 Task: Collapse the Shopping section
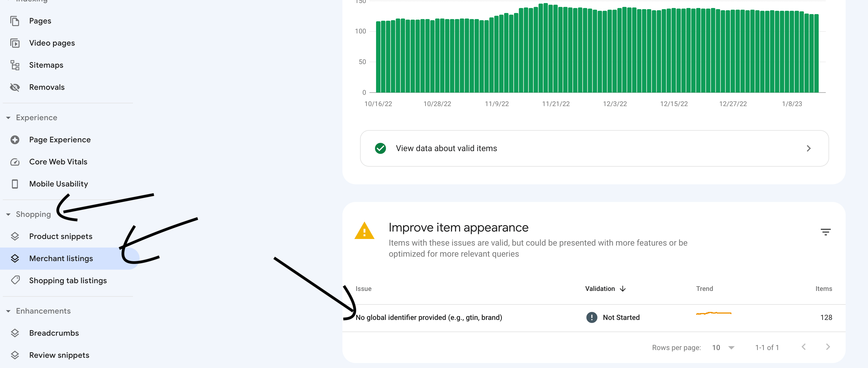[x=9, y=214]
